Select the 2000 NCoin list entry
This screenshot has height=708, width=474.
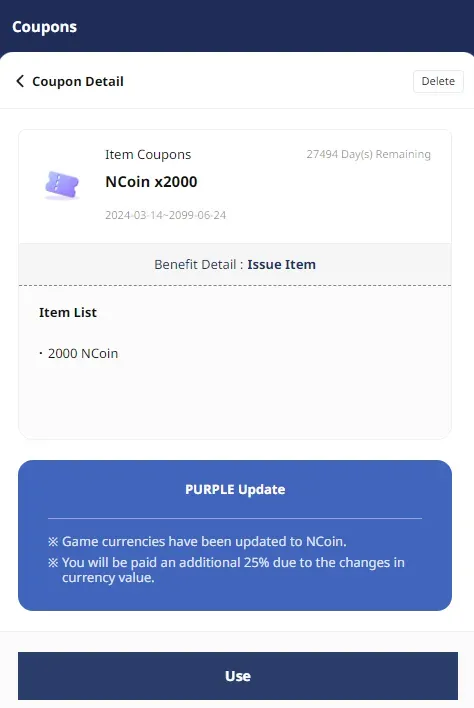pos(83,354)
